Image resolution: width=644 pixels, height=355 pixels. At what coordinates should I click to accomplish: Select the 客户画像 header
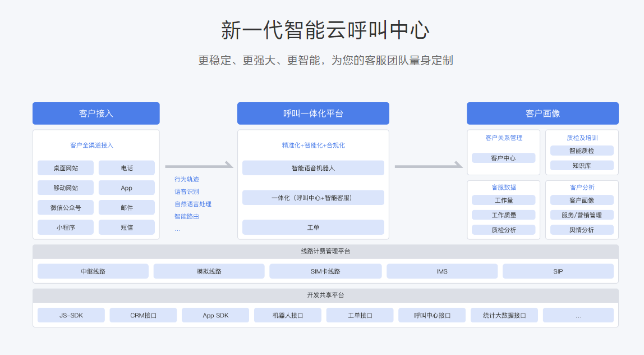tap(542, 113)
